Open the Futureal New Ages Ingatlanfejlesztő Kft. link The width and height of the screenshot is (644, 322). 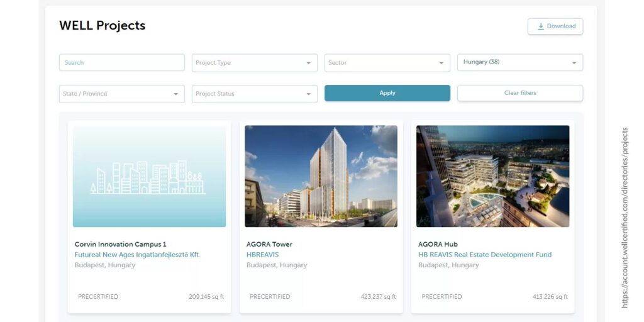click(x=137, y=255)
